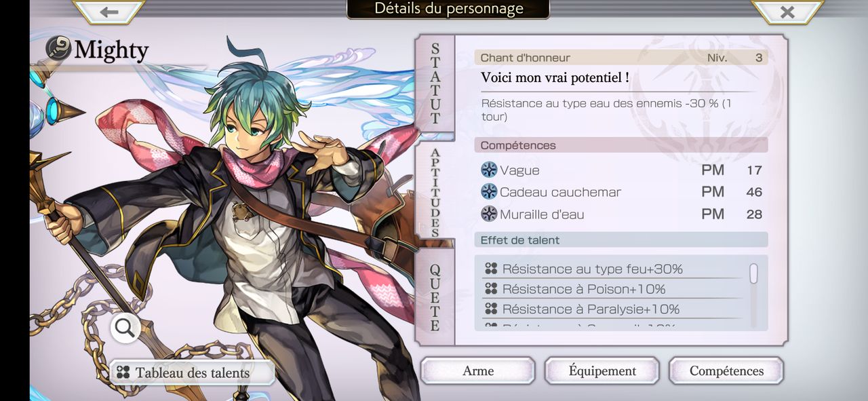
Task: Open Tableau des talents
Action: (x=192, y=373)
